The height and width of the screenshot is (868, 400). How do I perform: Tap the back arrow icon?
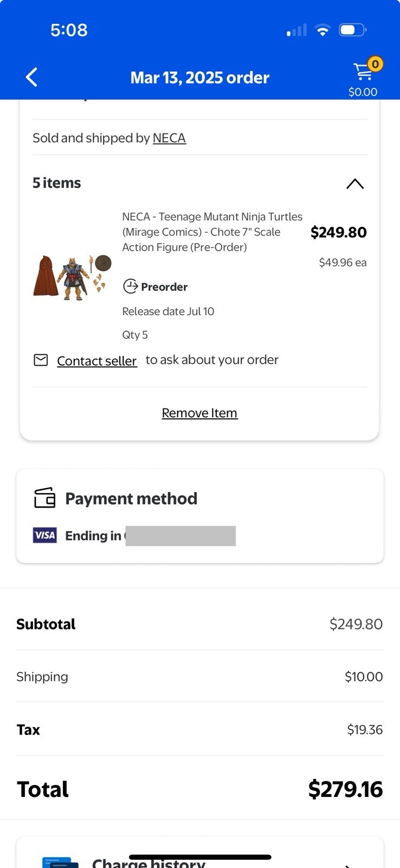pos(32,78)
